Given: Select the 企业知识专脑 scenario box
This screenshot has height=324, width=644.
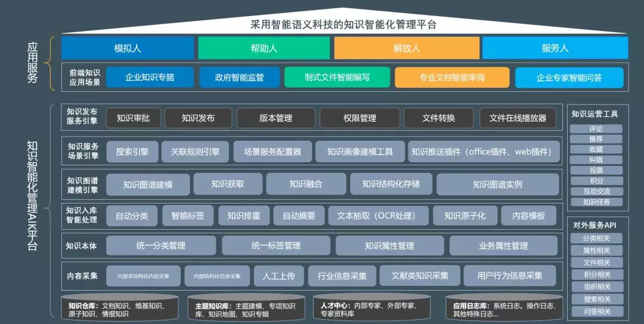Looking at the screenshot, I should (150, 78).
